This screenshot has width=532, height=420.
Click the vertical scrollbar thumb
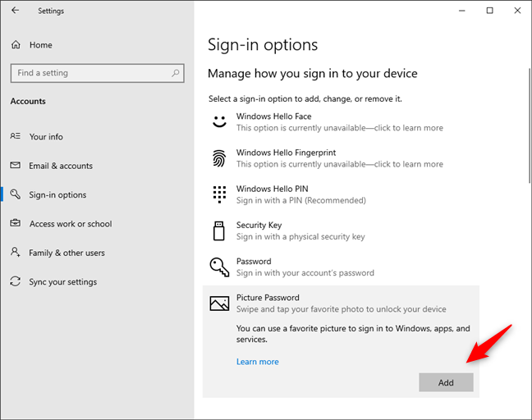tap(530, 126)
